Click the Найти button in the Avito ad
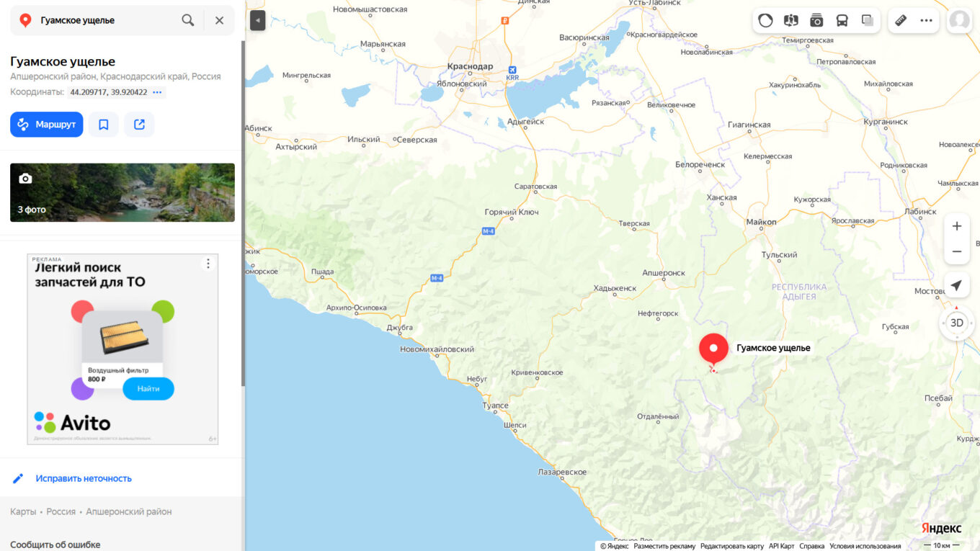Viewport: 980px width, 551px height. (x=148, y=388)
